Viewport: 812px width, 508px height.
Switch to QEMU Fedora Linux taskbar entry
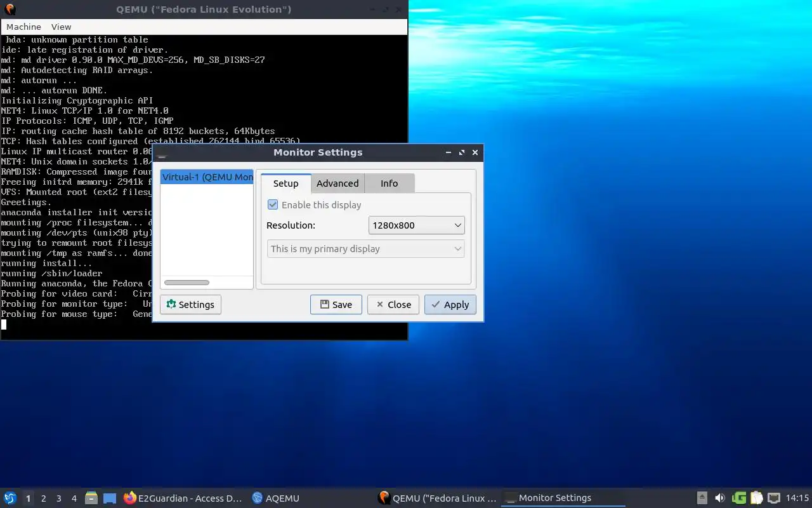[x=437, y=498]
